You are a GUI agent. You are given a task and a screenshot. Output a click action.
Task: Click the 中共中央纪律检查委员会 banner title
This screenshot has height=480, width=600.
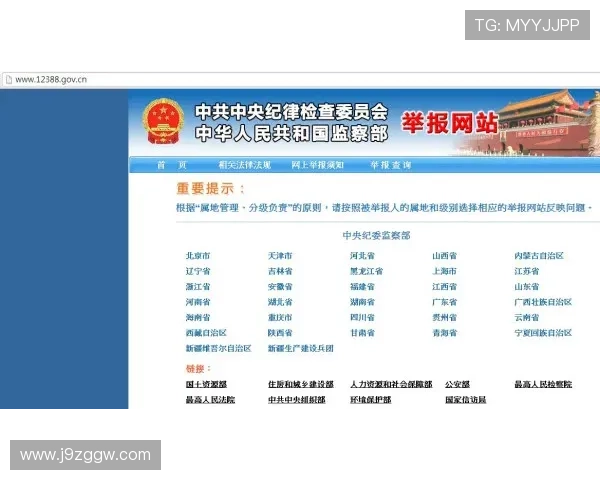(291, 112)
